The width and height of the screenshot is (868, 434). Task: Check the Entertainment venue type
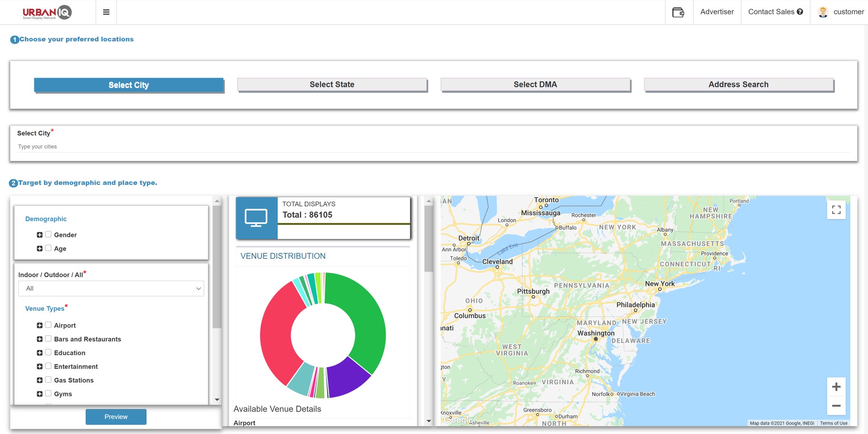tap(48, 366)
